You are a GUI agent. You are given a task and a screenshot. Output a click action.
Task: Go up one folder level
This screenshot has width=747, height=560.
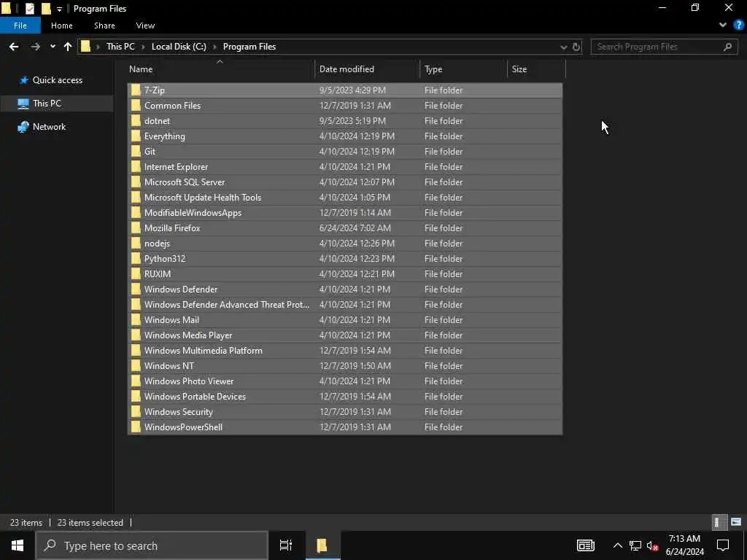pyautogui.click(x=68, y=47)
